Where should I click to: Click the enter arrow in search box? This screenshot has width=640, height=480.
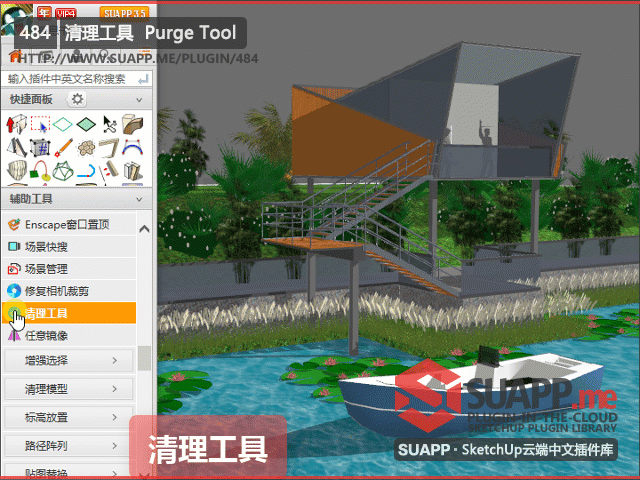click(x=143, y=79)
